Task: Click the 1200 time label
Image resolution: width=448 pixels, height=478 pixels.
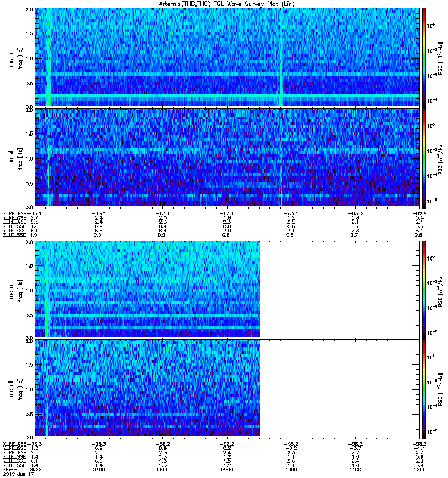Action: pos(419,470)
